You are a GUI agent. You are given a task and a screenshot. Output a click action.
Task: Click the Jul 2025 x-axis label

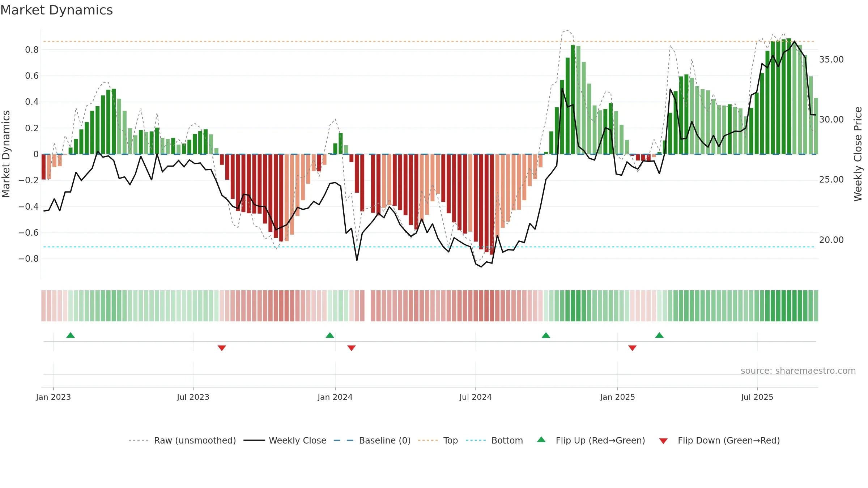coord(757,397)
